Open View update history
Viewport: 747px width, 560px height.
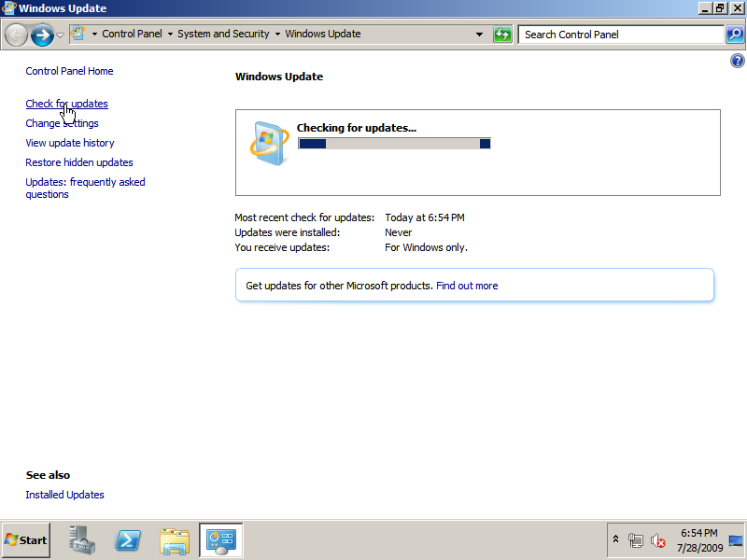point(70,143)
